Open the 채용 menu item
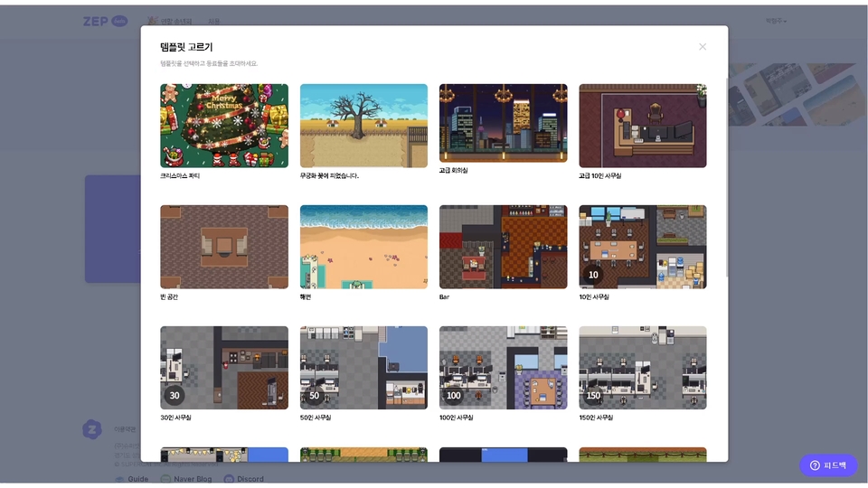Viewport: 868px width, 488px height. point(214,21)
